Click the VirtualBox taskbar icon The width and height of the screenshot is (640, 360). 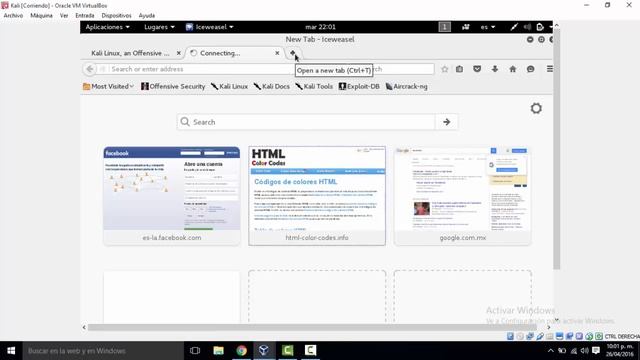coord(264,351)
